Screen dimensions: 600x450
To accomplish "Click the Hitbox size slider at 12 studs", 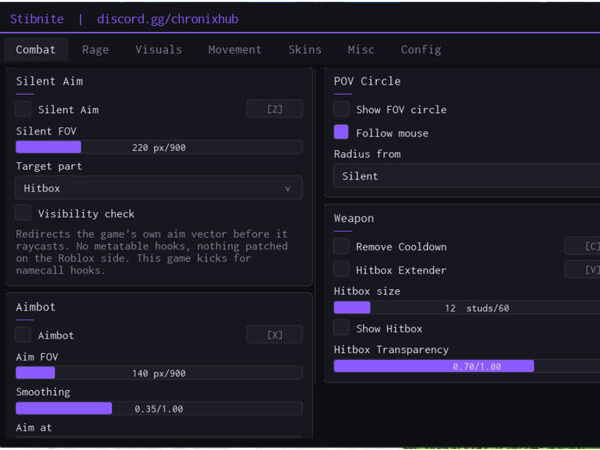I will pyautogui.click(x=467, y=308).
